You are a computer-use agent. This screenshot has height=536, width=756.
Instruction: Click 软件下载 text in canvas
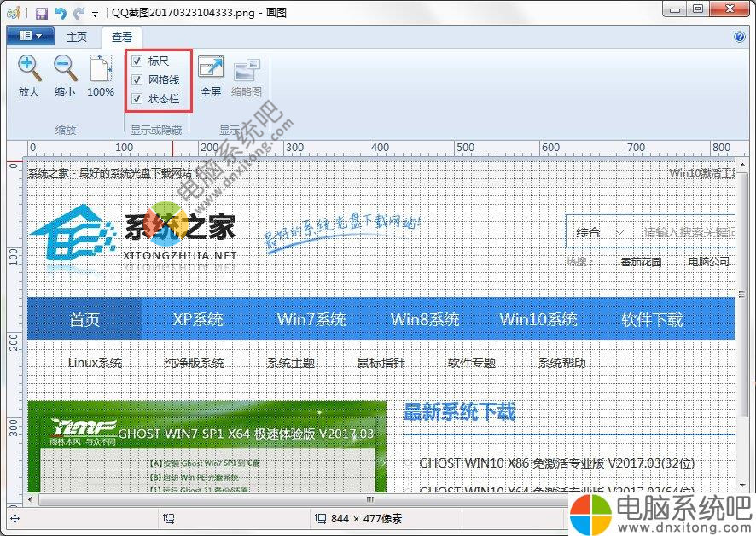(652, 319)
